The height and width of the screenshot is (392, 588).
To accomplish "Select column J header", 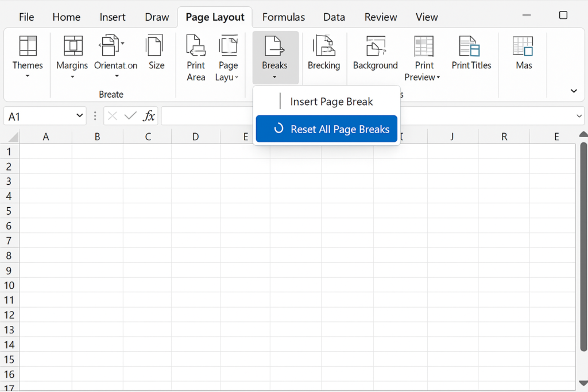I will [x=452, y=137].
